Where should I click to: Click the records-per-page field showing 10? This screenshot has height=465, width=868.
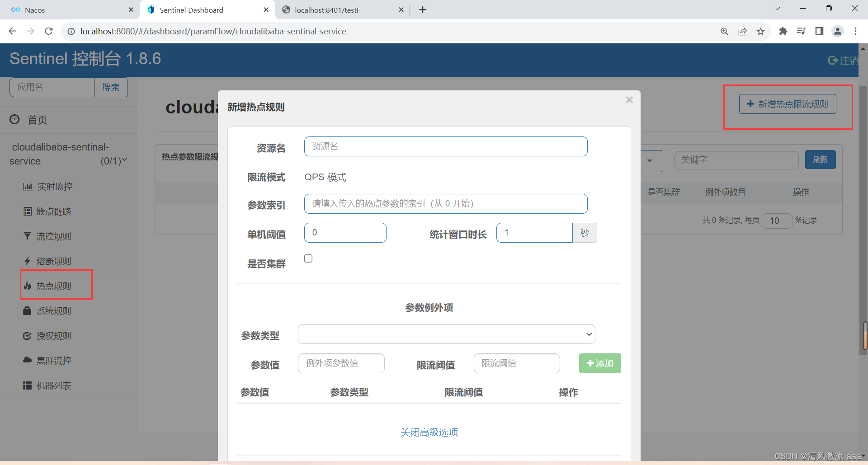pyautogui.click(x=777, y=221)
